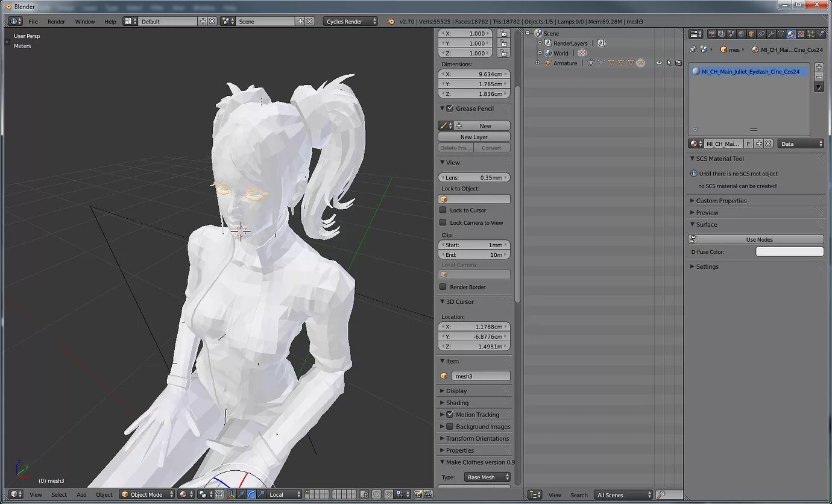The width and height of the screenshot is (832, 504).
Task: Open the Texture properties tab
Action: click(801, 34)
